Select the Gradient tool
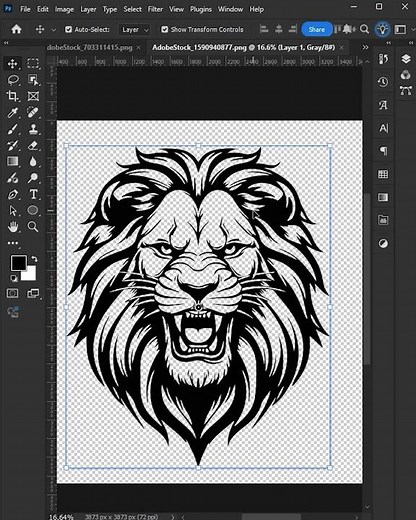416x520 pixels. (x=13, y=161)
